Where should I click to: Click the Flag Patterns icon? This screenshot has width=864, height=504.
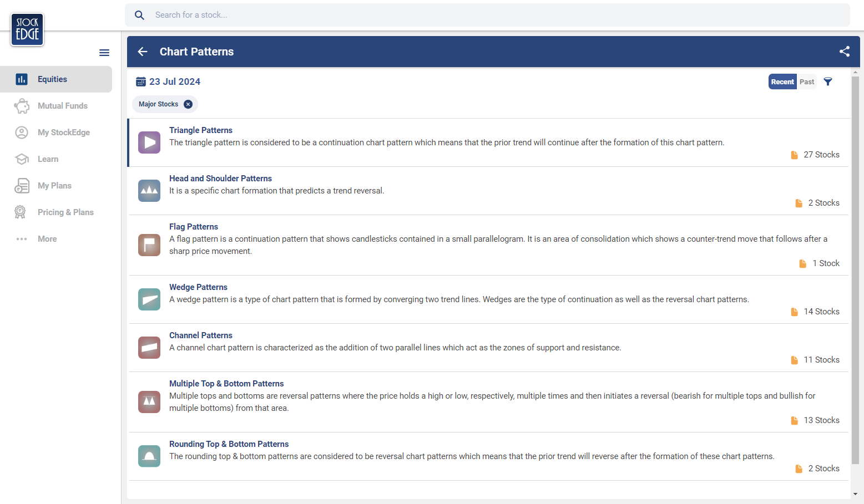pos(149,245)
